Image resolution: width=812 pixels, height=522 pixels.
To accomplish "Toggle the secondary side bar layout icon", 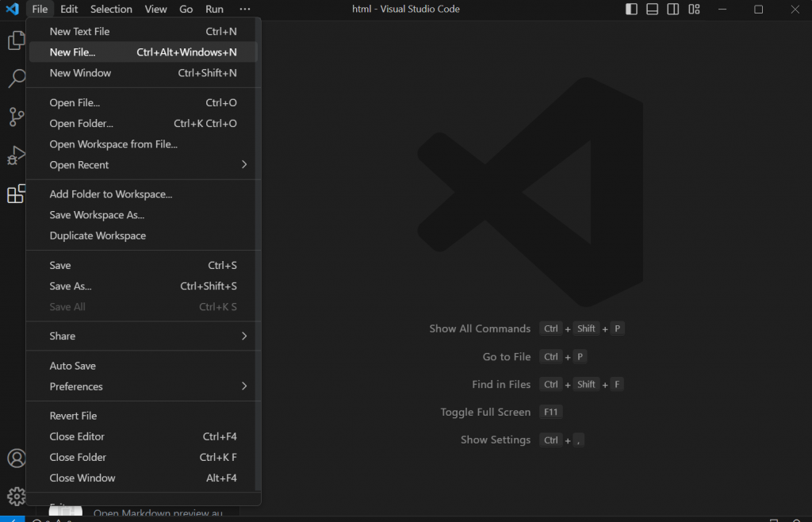I will tap(672, 9).
